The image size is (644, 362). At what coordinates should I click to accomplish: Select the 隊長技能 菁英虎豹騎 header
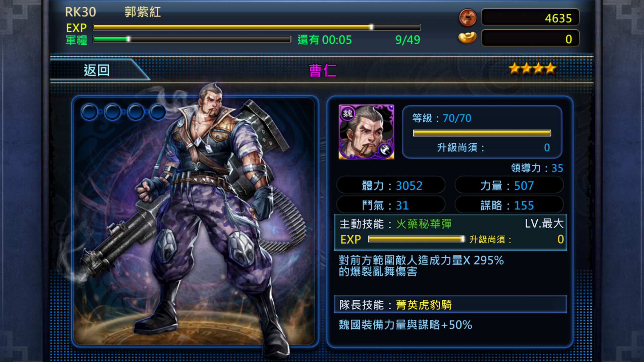point(450,304)
